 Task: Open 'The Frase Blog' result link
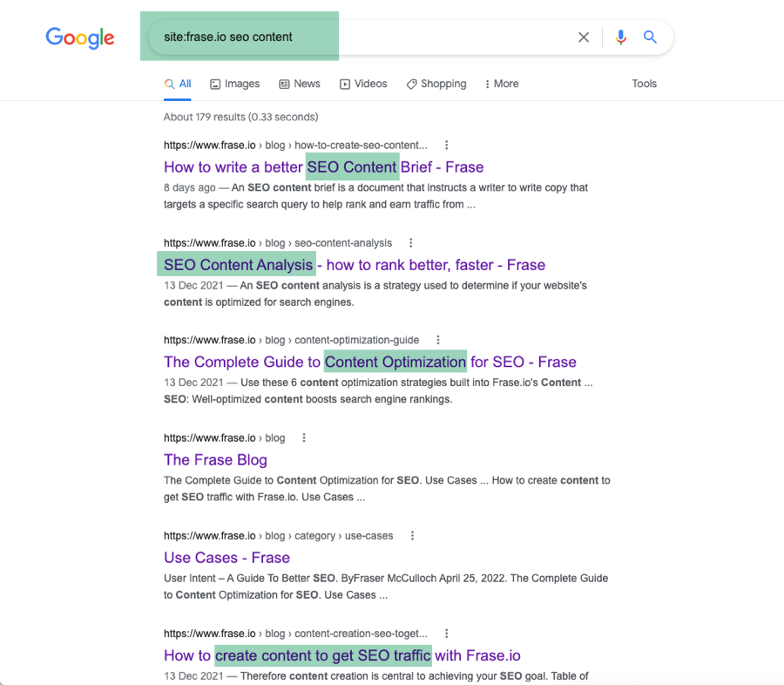215,460
